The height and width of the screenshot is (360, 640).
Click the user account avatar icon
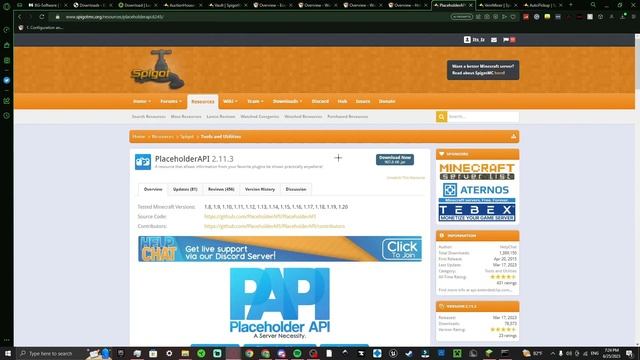[x=467, y=40]
